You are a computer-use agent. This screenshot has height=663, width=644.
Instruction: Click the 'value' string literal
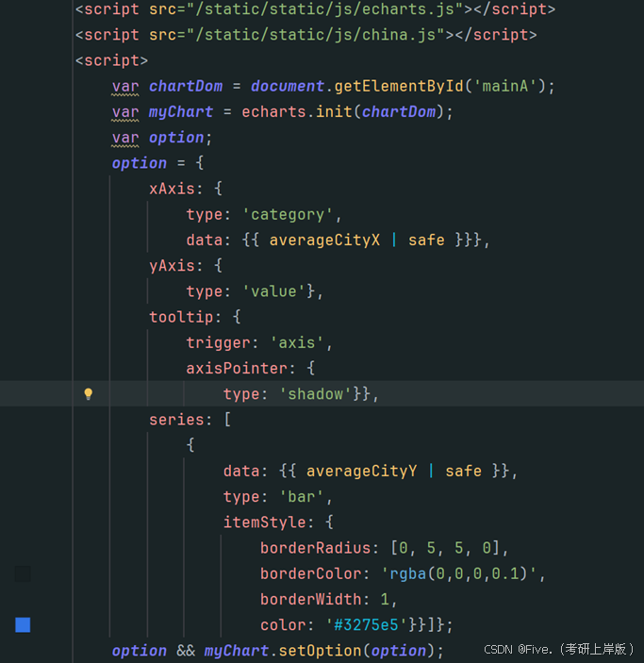[273, 291]
